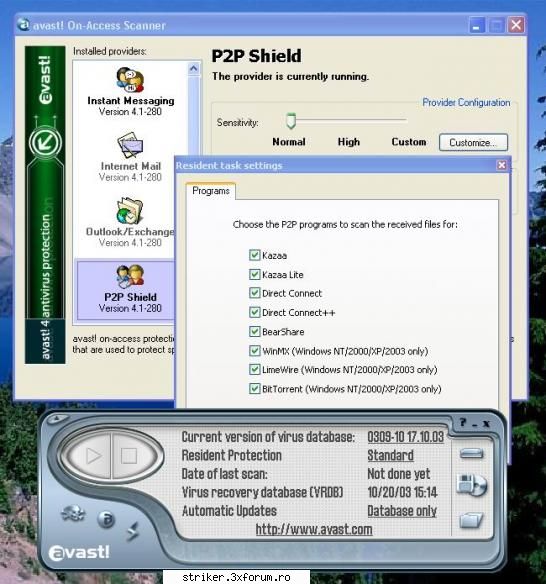This screenshot has width=546, height=584.
Task: Click the avast! arrow logo in green sidebar
Action: 45,143
